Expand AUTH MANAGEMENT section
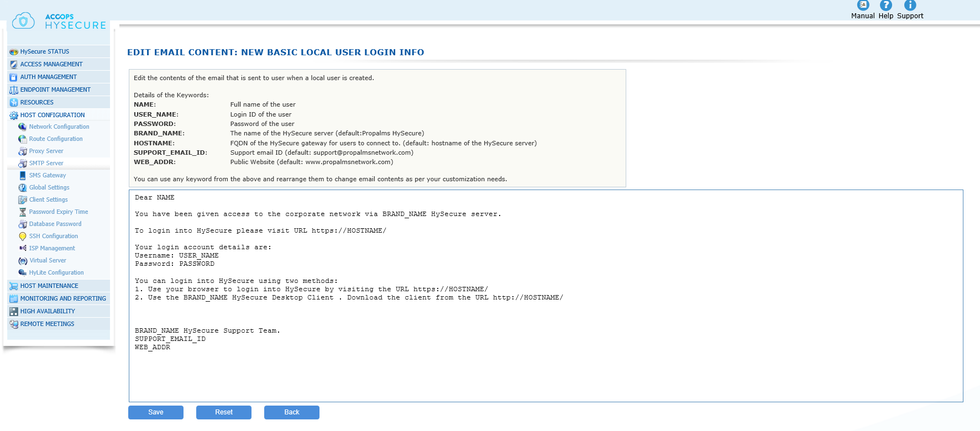 pyautogui.click(x=59, y=77)
